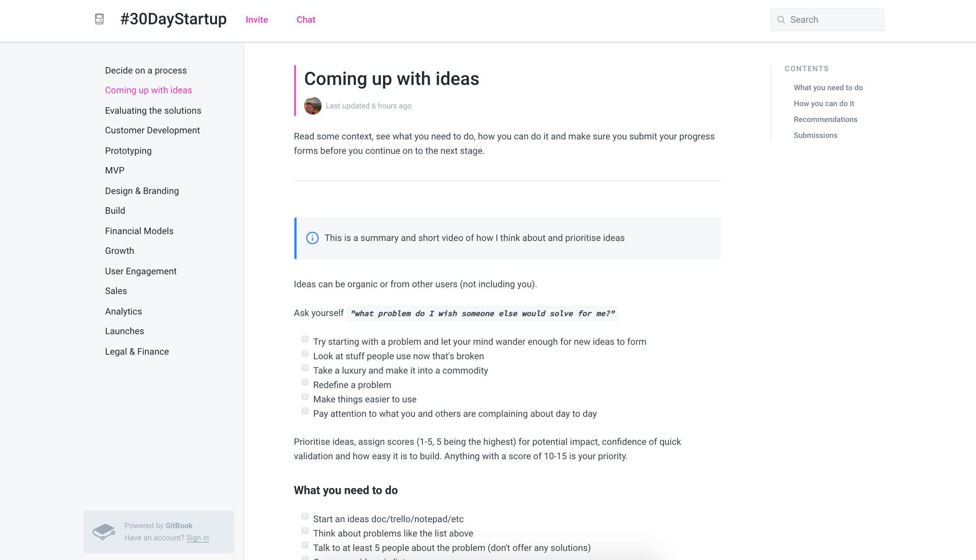Click the magnifier icon in search box

pos(781,20)
